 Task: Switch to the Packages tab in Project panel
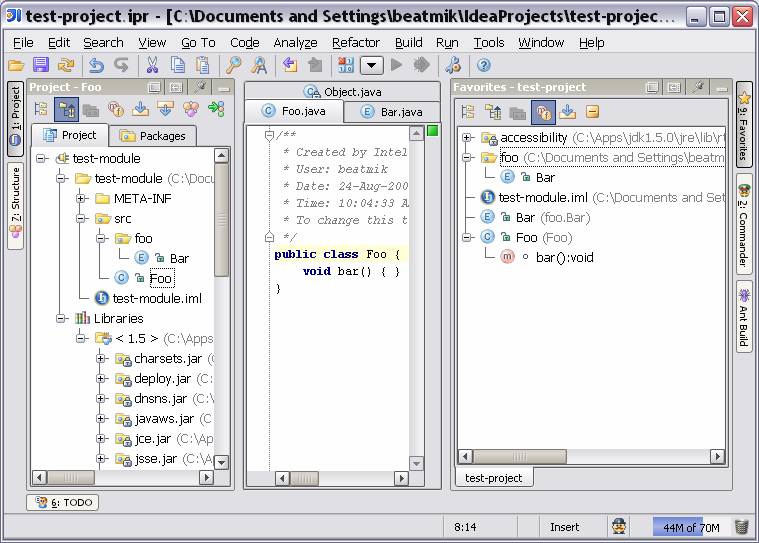pyautogui.click(x=153, y=136)
